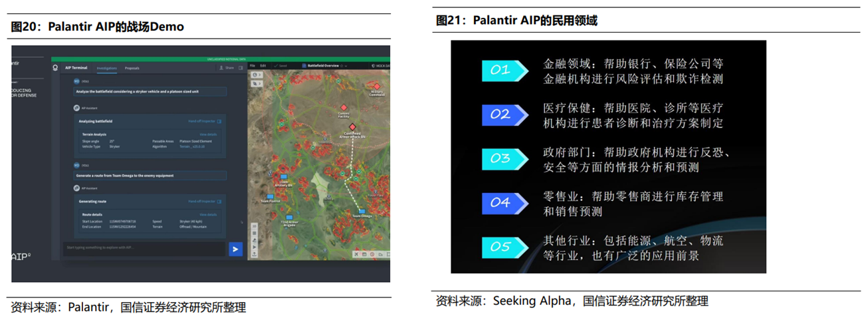The width and height of the screenshot is (868, 322).
Task: Click the Saved status checkmark
Action: pyautogui.click(x=276, y=66)
